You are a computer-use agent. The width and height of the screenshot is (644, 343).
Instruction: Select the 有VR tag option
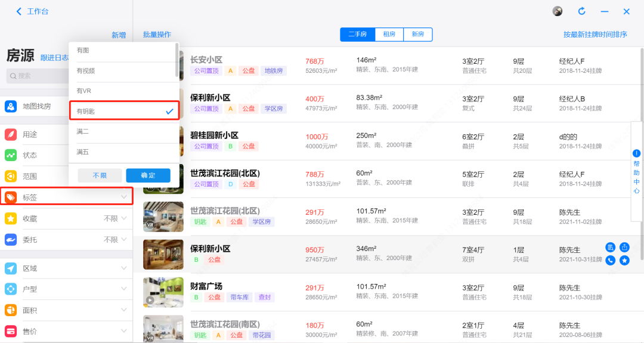123,91
